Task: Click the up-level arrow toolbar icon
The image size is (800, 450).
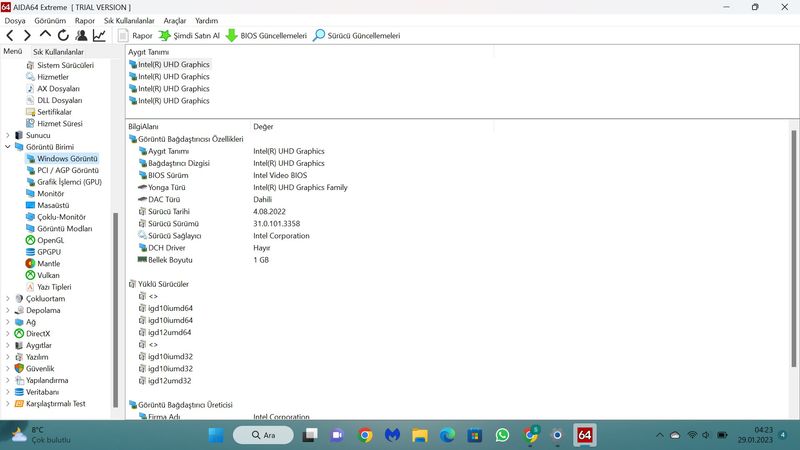Action: [45, 35]
